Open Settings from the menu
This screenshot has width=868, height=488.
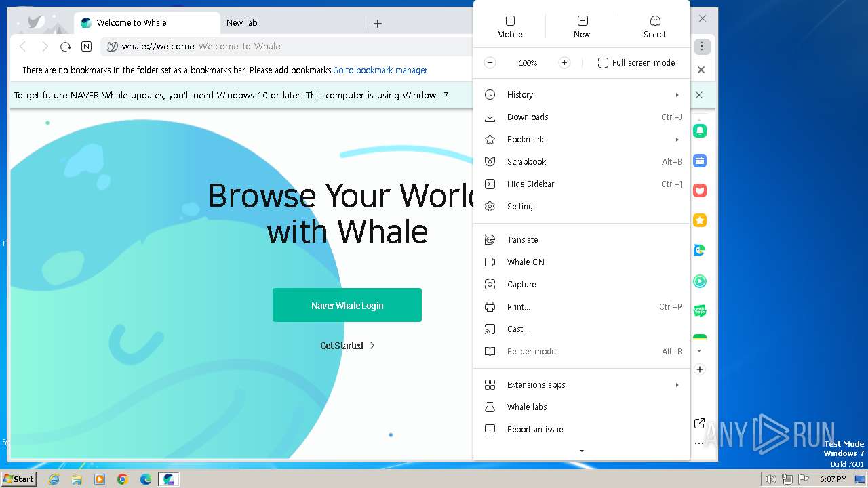582,207
